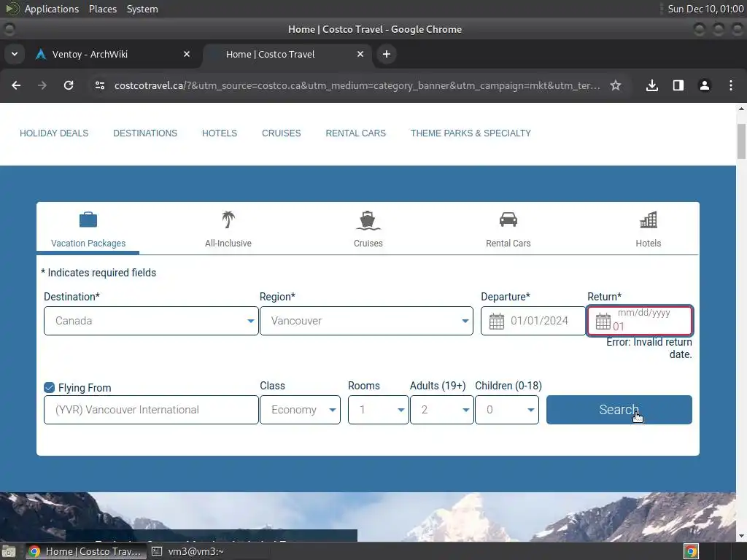The image size is (747, 560).
Task: Open the Applications menu
Action: 52,9
